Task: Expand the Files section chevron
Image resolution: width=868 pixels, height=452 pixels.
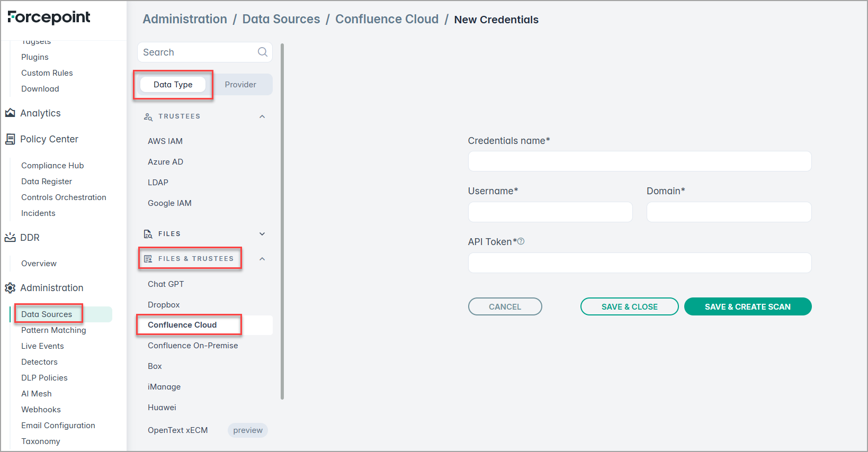Action: click(x=262, y=234)
